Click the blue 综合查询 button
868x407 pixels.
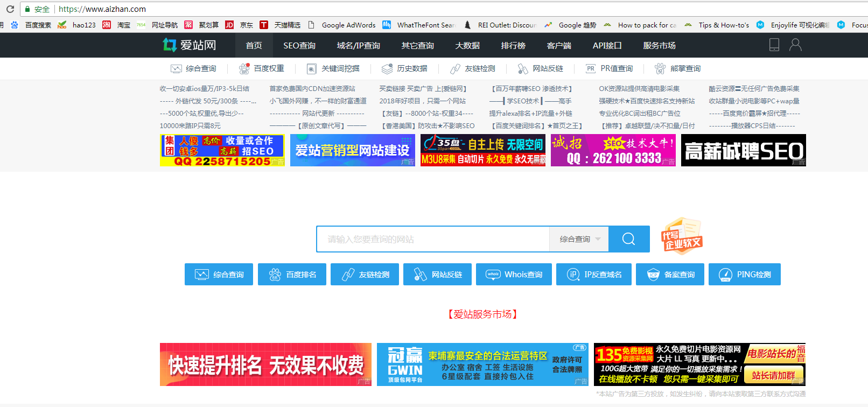[x=219, y=275]
